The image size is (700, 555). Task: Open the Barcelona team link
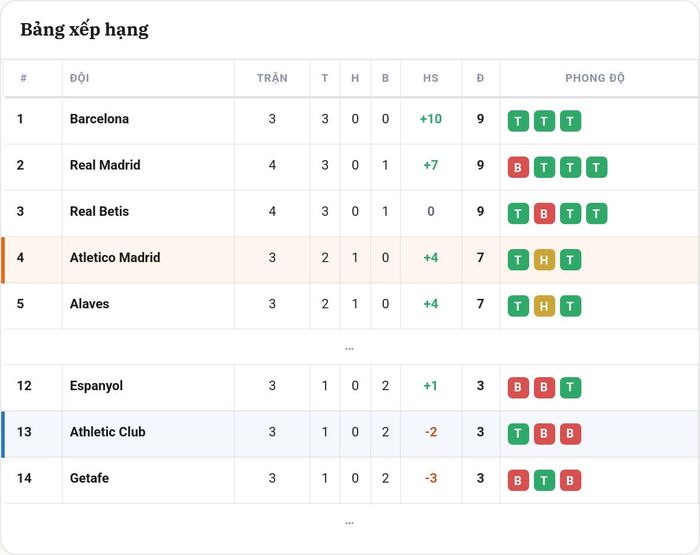click(x=99, y=119)
